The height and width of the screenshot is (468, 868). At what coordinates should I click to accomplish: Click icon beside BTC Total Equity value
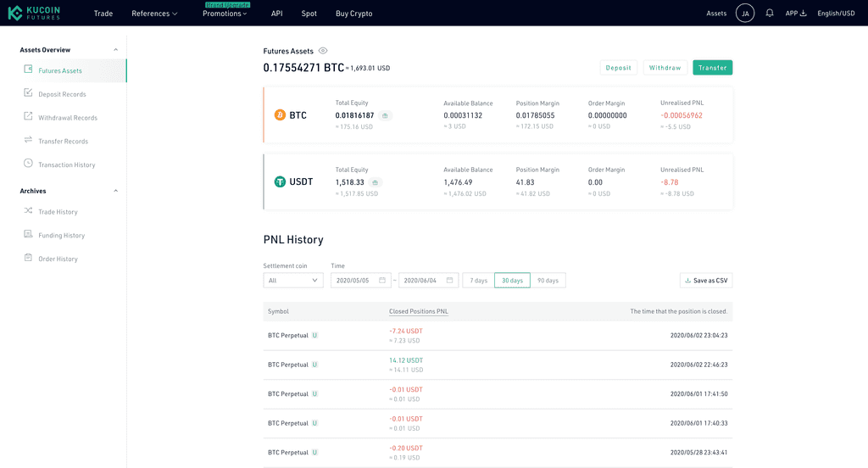point(386,116)
